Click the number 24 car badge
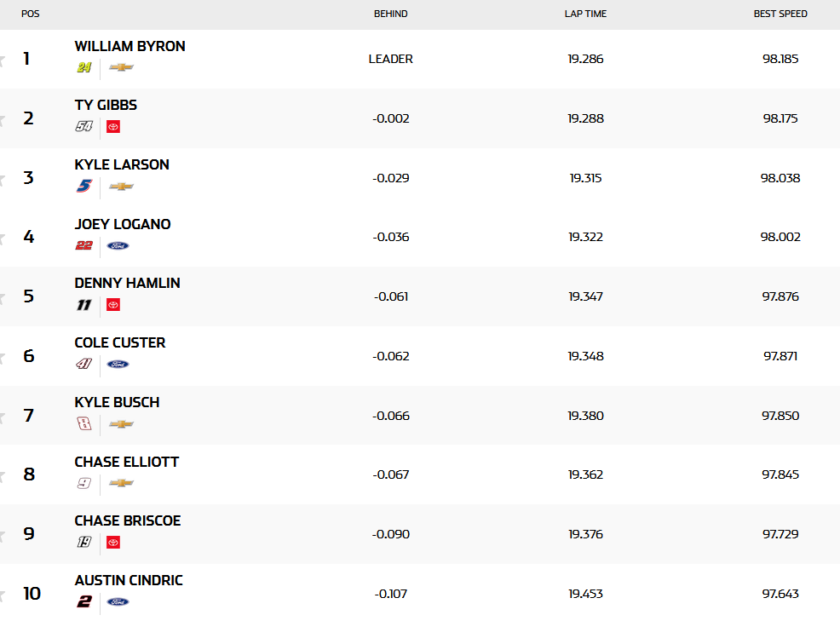Viewport: 840px width, 621px height. pyautogui.click(x=83, y=67)
